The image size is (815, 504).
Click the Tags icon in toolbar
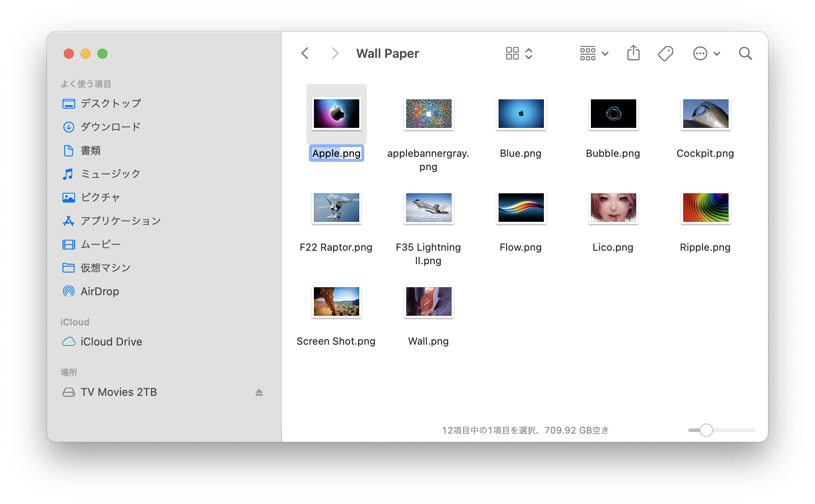pyautogui.click(x=665, y=53)
